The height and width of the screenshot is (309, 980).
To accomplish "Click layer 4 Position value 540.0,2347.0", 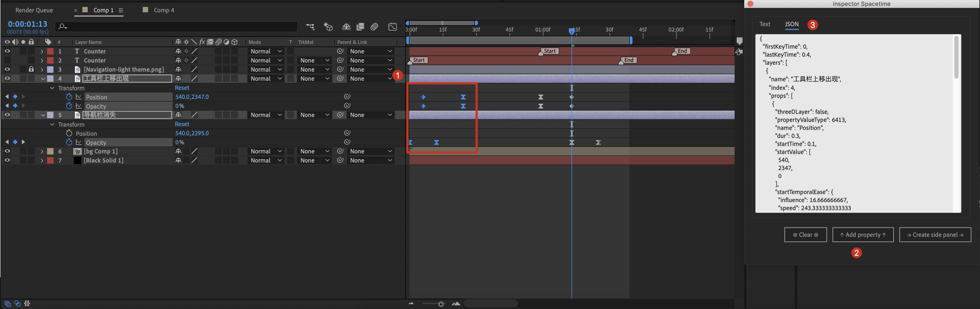I will 192,97.
